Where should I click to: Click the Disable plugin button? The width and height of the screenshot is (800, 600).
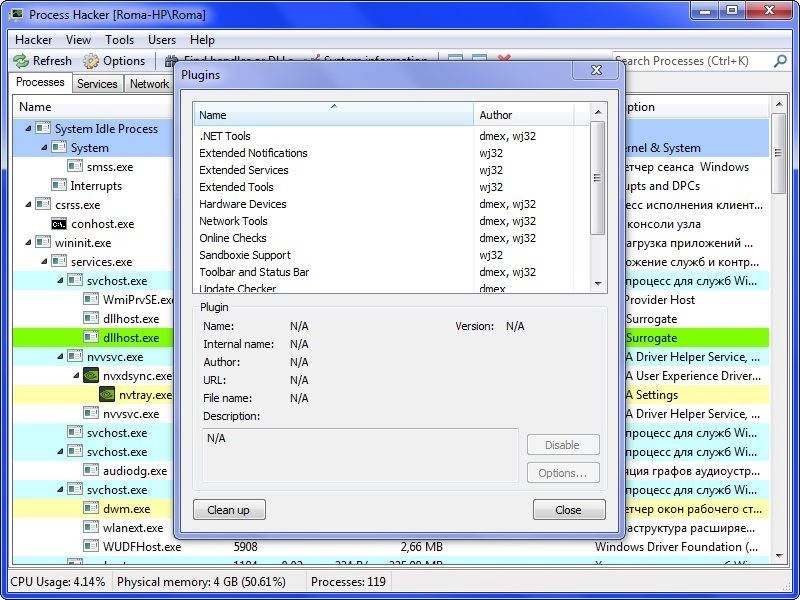pos(563,445)
